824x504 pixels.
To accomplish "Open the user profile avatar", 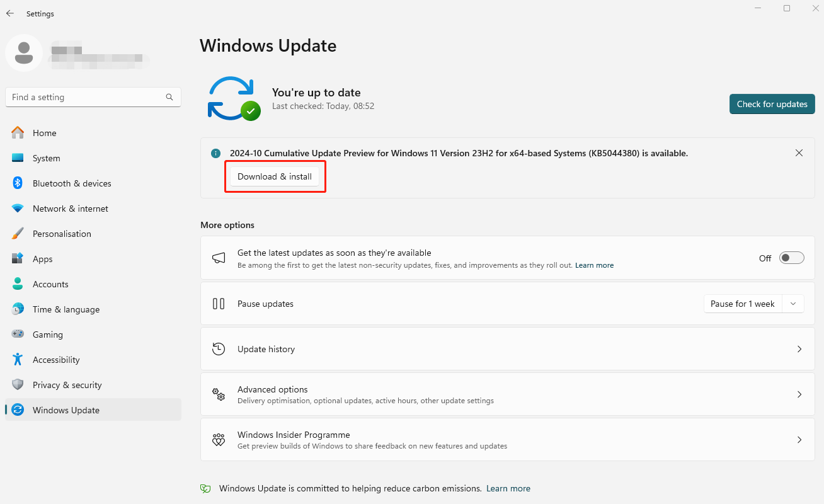I will coord(24,52).
